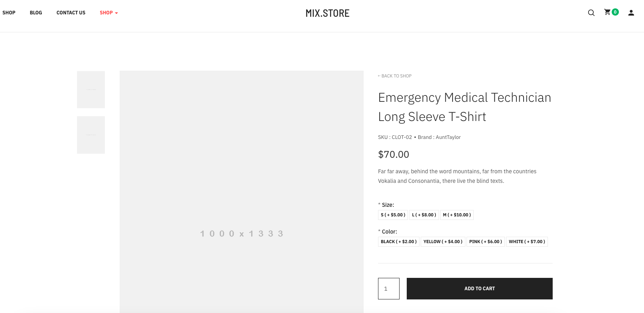Select size S (+ $5.00)

(393, 215)
